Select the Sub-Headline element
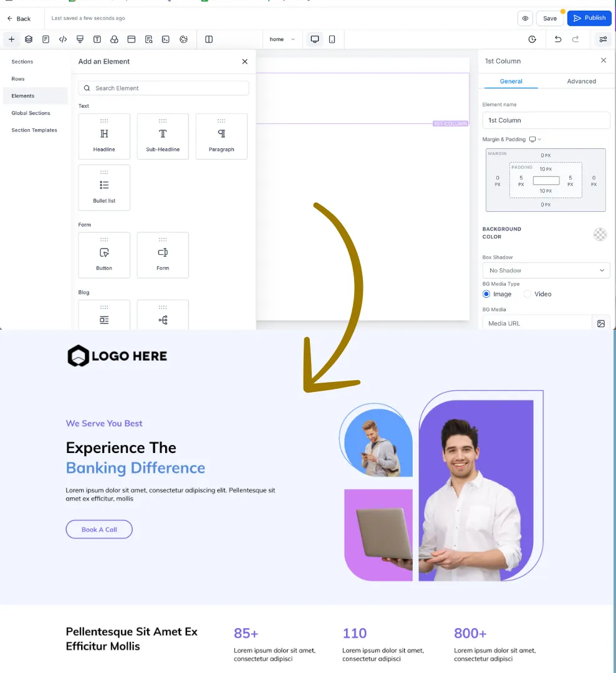This screenshot has height=673, width=616. pos(163,136)
